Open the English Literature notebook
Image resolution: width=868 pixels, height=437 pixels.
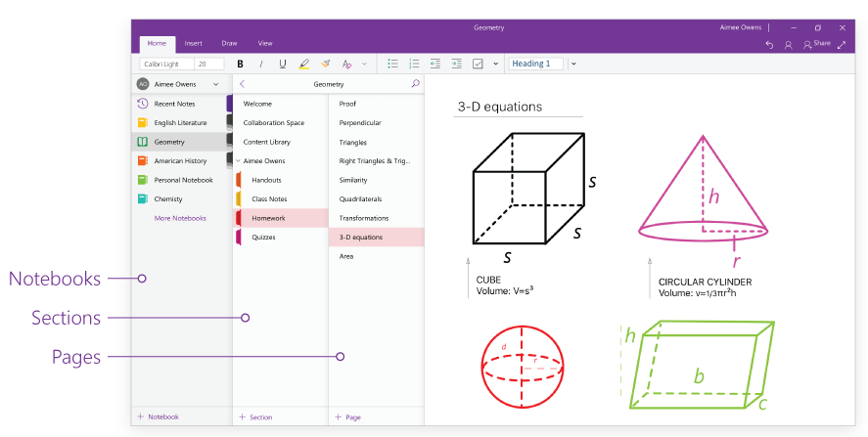point(182,123)
